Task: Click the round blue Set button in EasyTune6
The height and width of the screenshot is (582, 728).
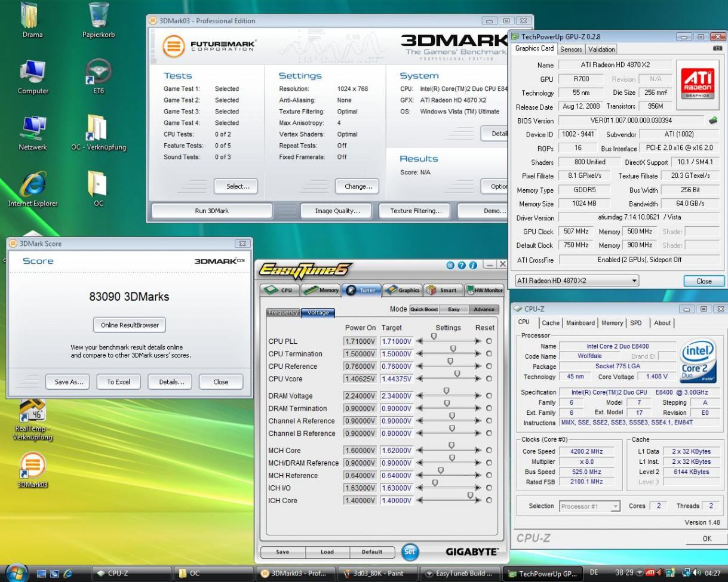Action: tap(409, 552)
